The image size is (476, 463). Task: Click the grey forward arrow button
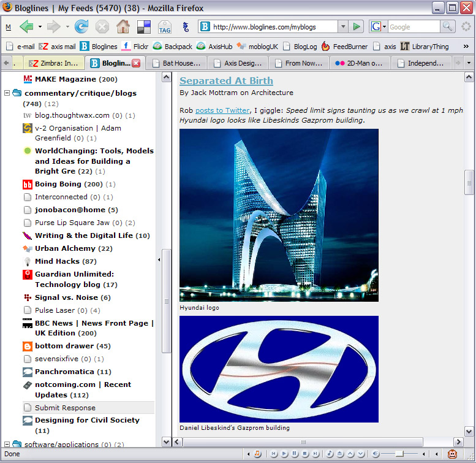54,27
